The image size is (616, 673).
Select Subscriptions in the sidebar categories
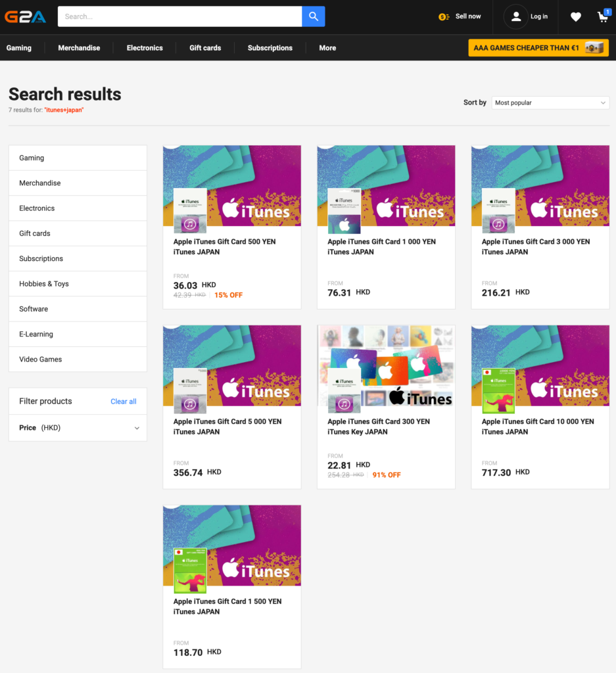point(78,258)
